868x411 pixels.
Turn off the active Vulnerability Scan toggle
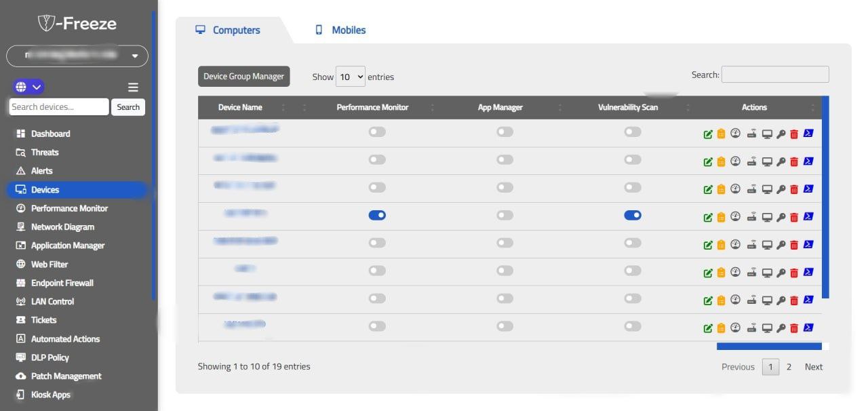click(633, 214)
